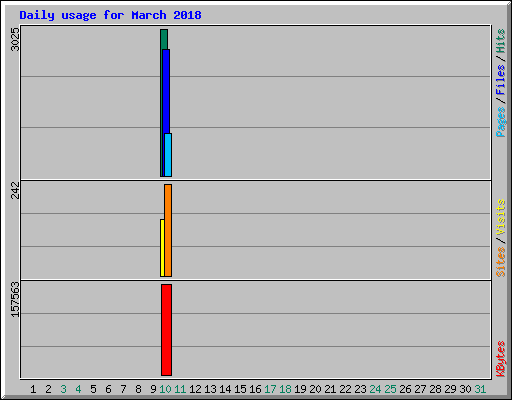The width and height of the screenshot is (512, 400).
Task: Click day 1 on the x-axis
Action: tap(33, 389)
